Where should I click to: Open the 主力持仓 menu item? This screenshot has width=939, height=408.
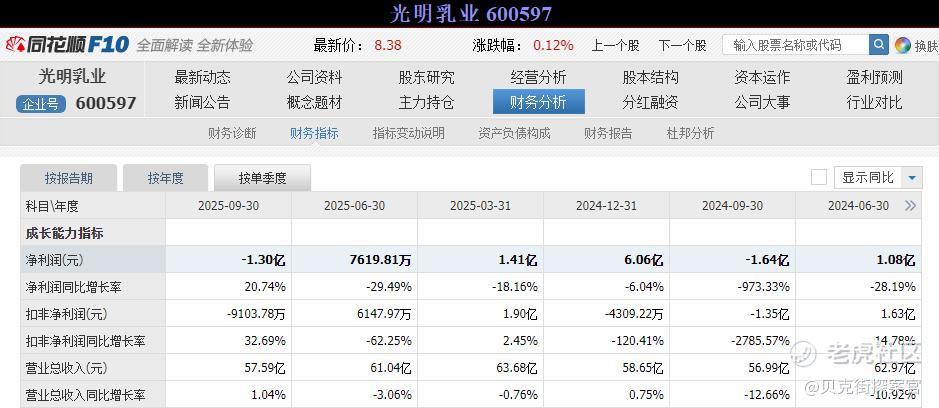[426, 102]
